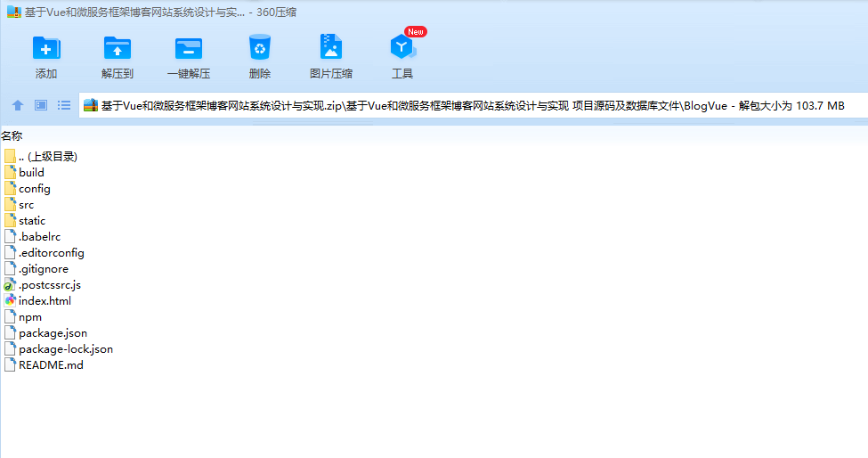Click the 解压到 (Extract to) icon

coord(118,48)
